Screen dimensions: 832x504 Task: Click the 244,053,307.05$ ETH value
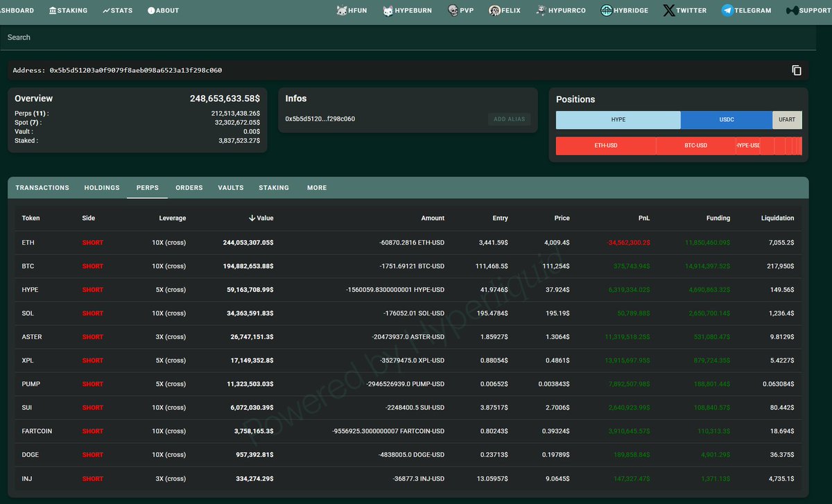248,243
